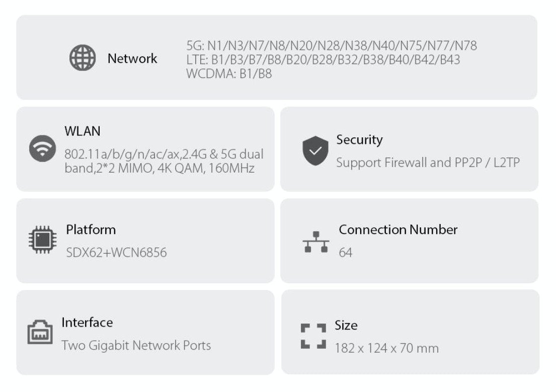The height and width of the screenshot is (392, 556).
Task: Select the Network heading label
Action: point(132,58)
